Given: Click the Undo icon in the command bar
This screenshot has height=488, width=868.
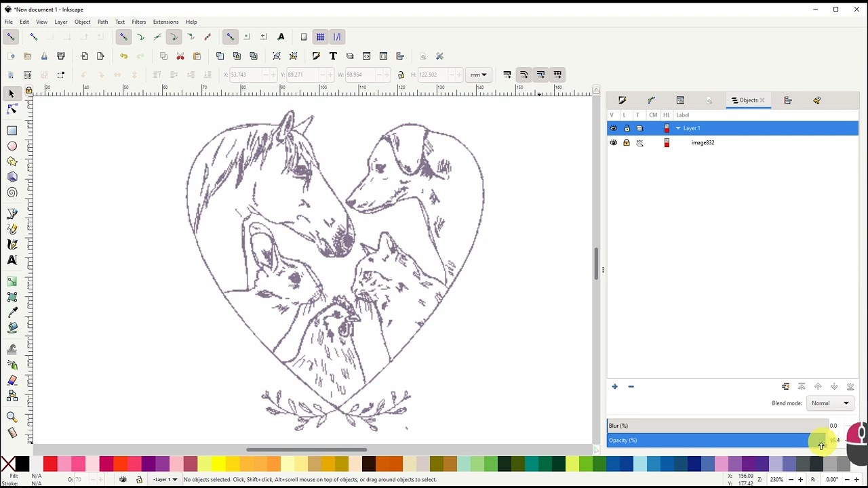Looking at the screenshot, I should 123,56.
